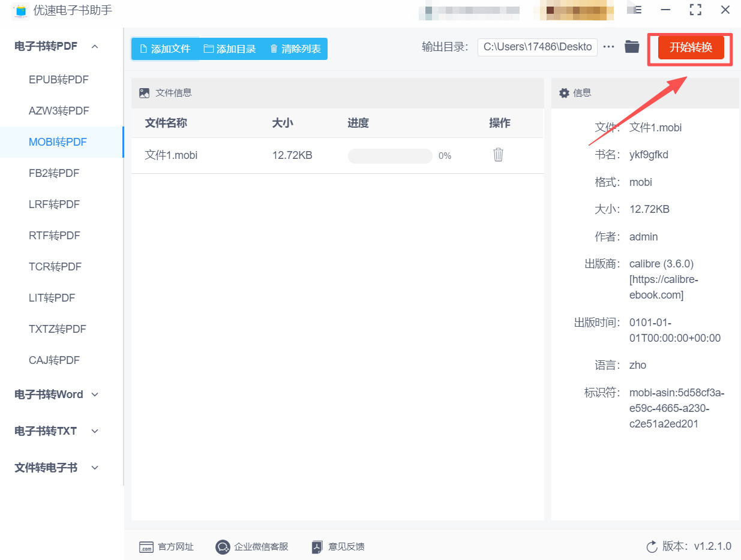Click the version refresh icon

(x=652, y=547)
